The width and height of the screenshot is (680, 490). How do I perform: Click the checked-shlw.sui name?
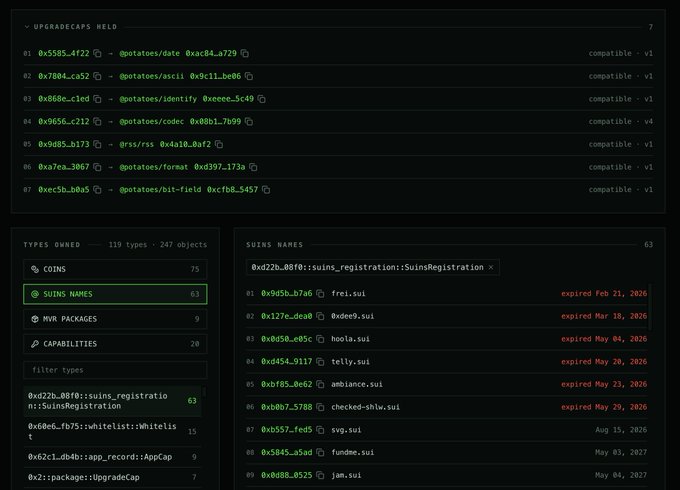point(366,407)
